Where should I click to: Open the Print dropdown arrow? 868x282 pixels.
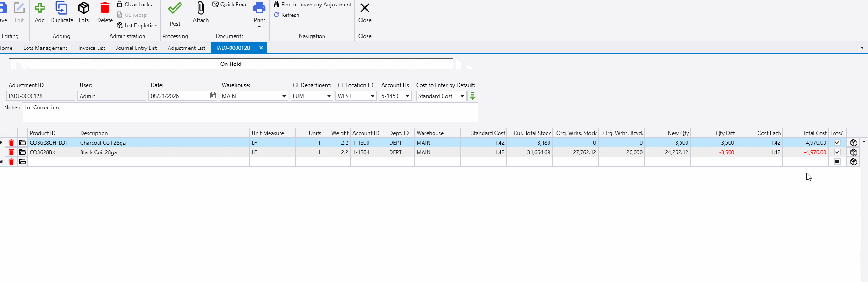(259, 27)
